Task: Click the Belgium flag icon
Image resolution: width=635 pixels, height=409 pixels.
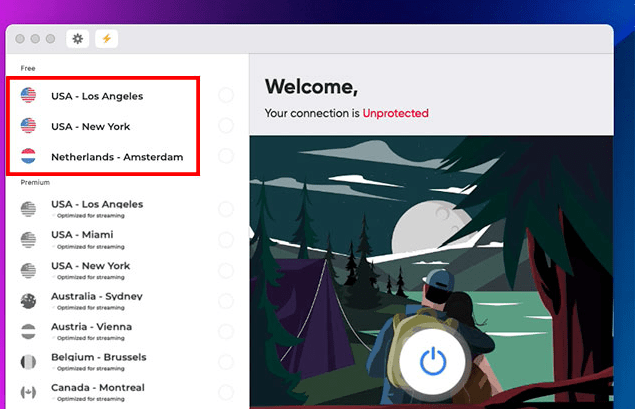Action: [x=28, y=362]
